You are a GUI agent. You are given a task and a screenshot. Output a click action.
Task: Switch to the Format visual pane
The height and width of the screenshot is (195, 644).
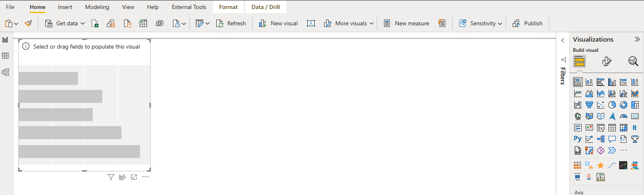606,61
